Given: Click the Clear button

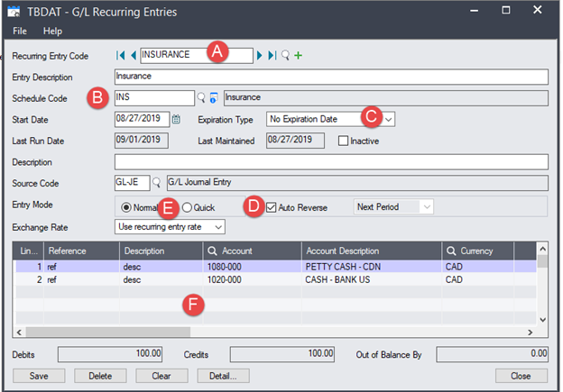Looking at the screenshot, I should tap(162, 376).
